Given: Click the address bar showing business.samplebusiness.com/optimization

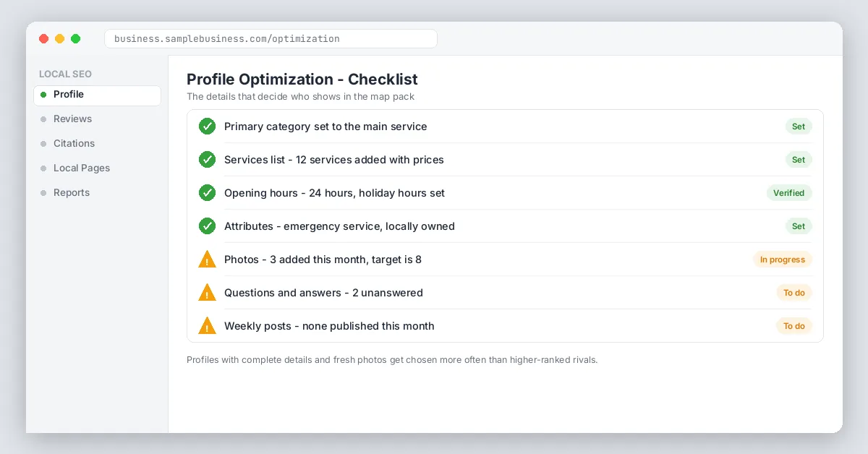Looking at the screenshot, I should pos(271,39).
